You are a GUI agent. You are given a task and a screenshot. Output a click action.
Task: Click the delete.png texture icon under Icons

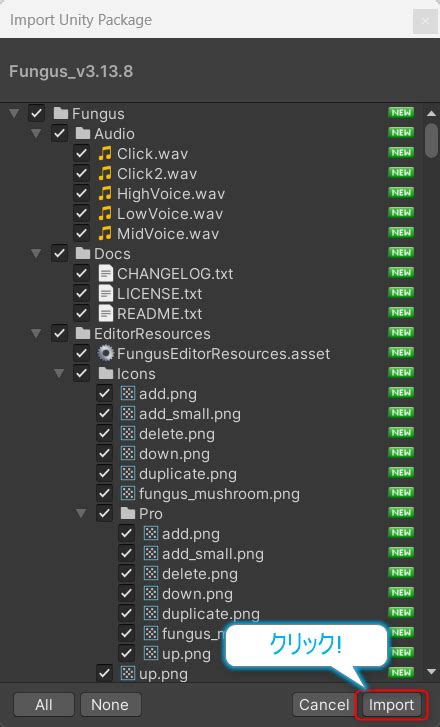point(128,434)
